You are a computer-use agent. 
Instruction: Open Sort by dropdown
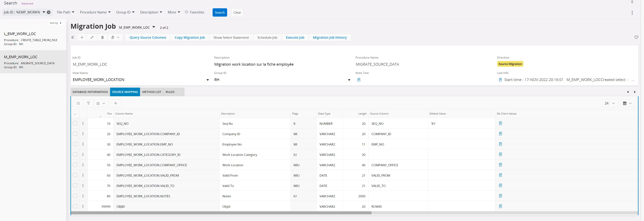pos(56,23)
